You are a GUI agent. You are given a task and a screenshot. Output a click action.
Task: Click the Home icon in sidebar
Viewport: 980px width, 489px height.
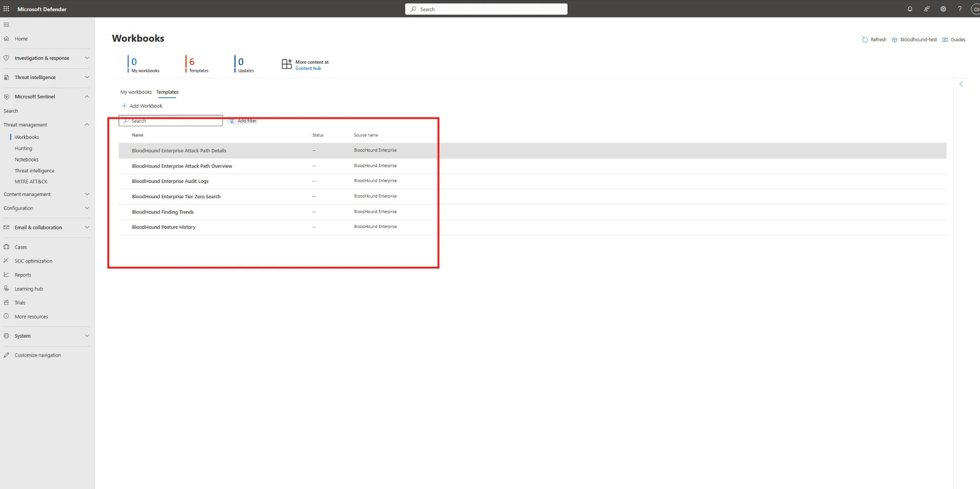point(6,39)
